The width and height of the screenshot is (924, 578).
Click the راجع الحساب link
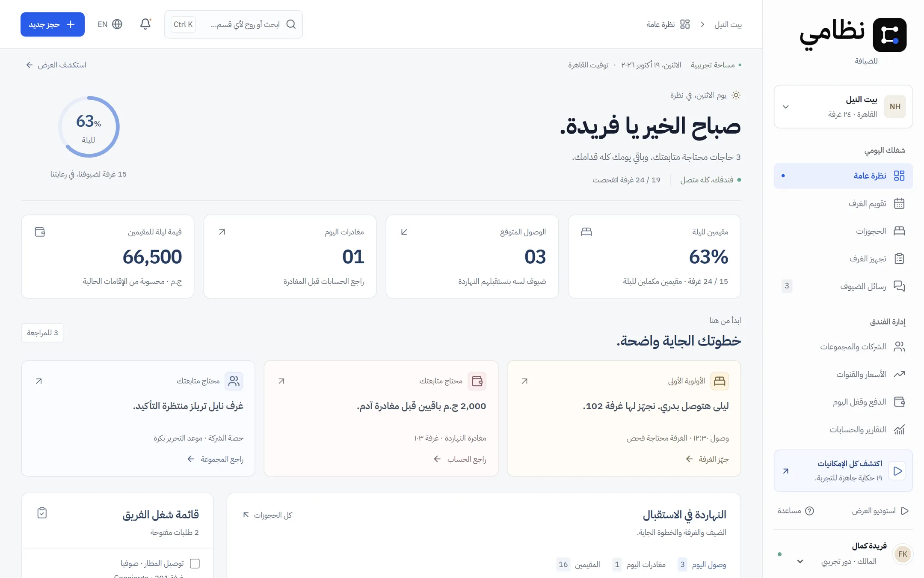coord(459,459)
